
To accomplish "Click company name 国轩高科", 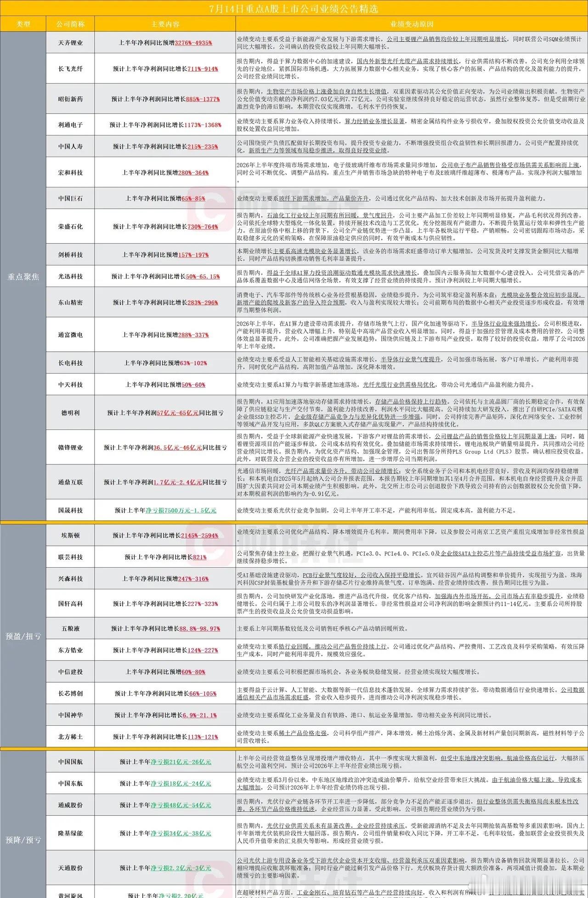I will 70,604.
